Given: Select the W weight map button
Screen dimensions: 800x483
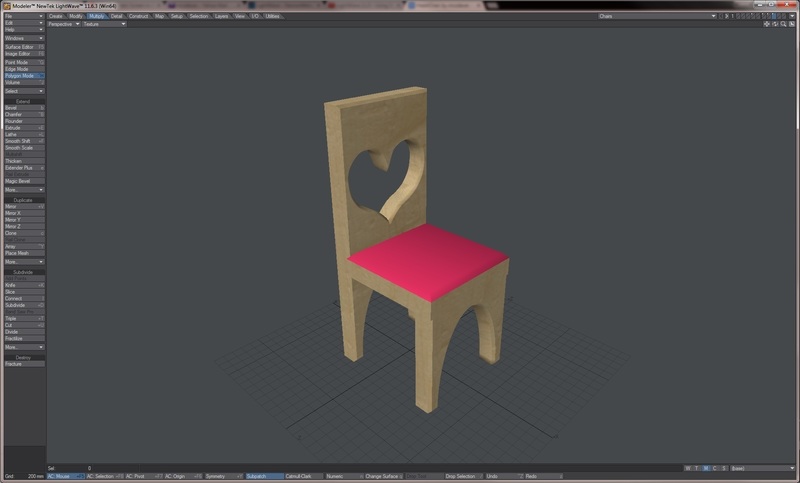Looking at the screenshot, I should pyautogui.click(x=688, y=468).
